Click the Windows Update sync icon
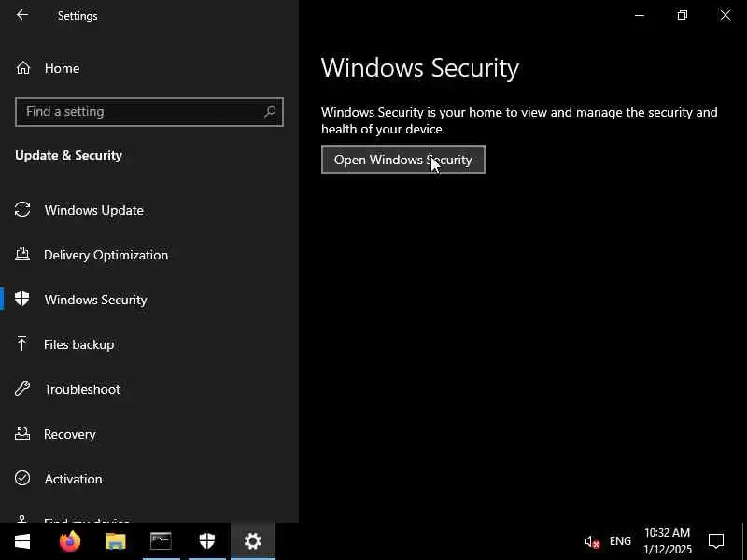The width and height of the screenshot is (747, 560). point(22,210)
